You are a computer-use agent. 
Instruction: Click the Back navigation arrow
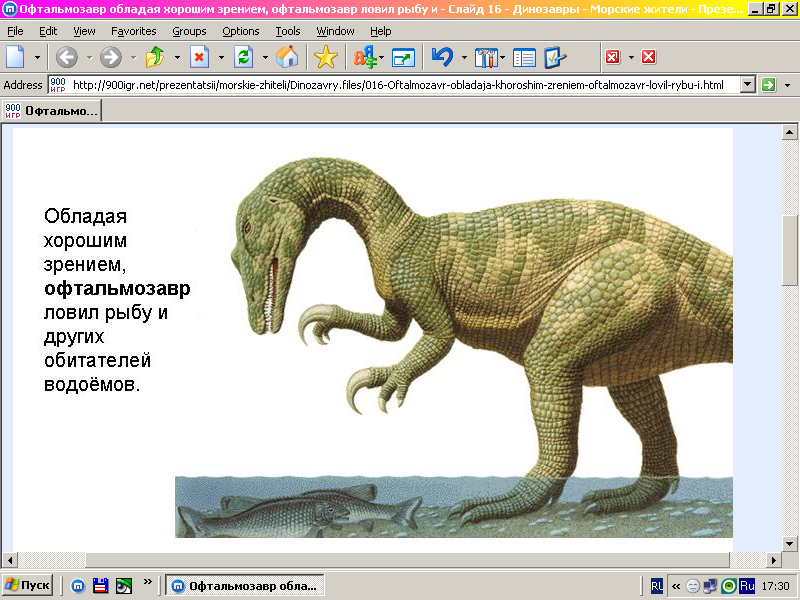click(x=67, y=57)
